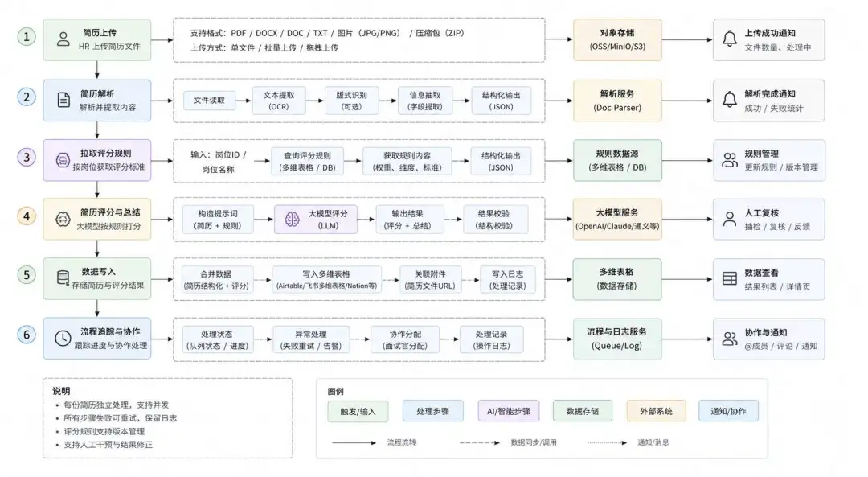Click the 构造提示词 step box
868x477 pixels.
click(x=218, y=220)
